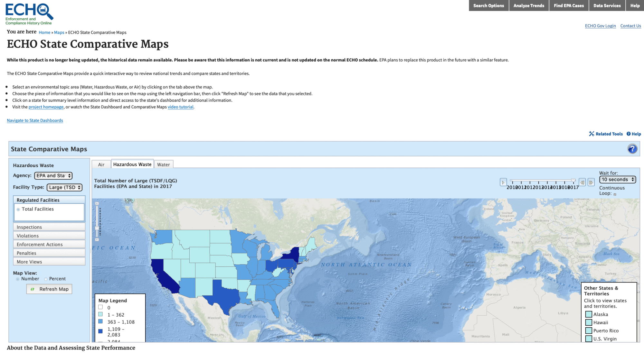
Task: Open the Facility Type dropdown
Action: [64, 187]
